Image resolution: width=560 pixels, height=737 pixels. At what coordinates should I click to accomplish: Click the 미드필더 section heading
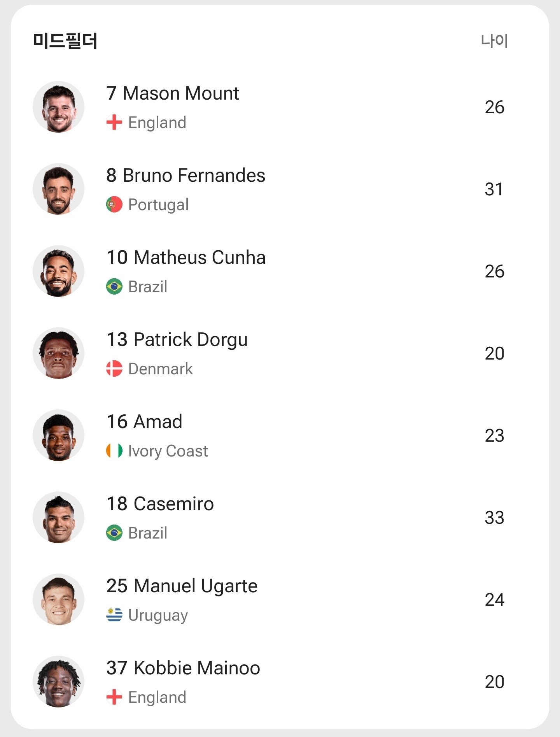tap(65, 40)
